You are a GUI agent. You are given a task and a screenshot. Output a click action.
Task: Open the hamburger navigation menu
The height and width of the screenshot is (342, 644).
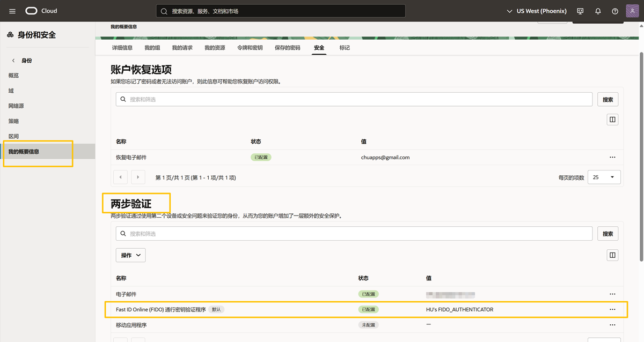click(12, 11)
